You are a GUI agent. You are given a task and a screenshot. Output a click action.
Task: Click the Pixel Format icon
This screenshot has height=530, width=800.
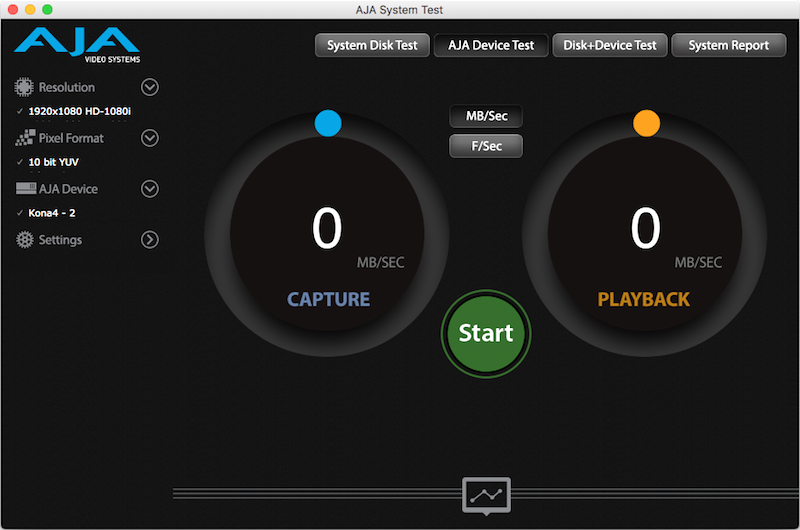24,138
